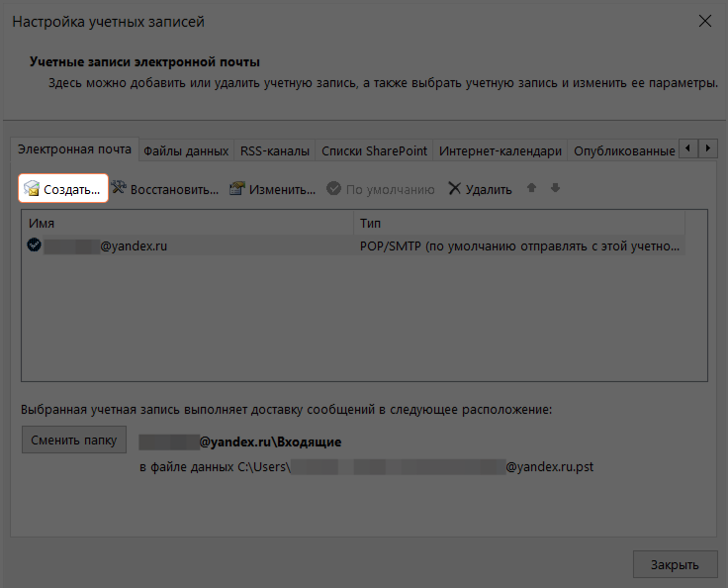Close the dialog with title bar X
This screenshot has width=728, height=588.
coord(705,21)
